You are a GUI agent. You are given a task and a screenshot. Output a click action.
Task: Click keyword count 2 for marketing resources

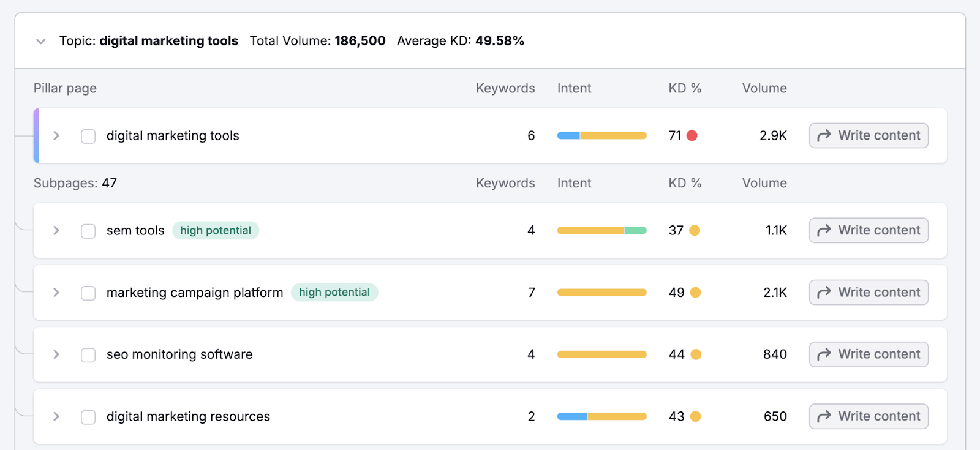531,416
